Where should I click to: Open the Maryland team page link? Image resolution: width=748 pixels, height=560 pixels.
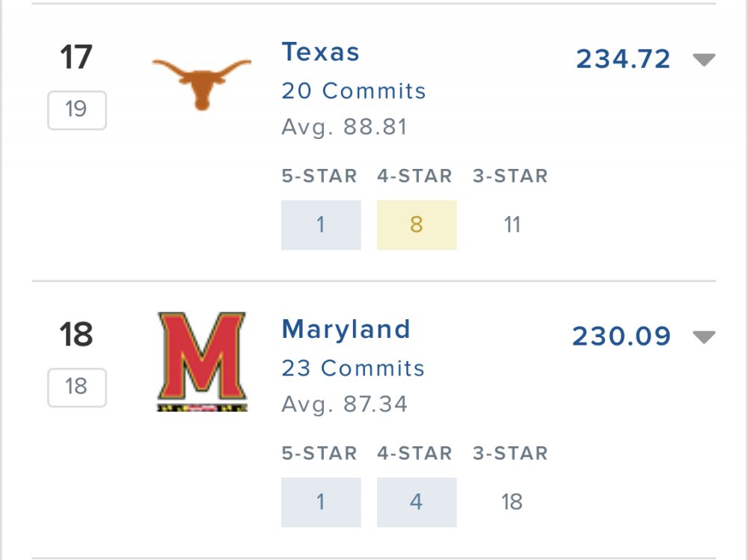pyautogui.click(x=346, y=330)
